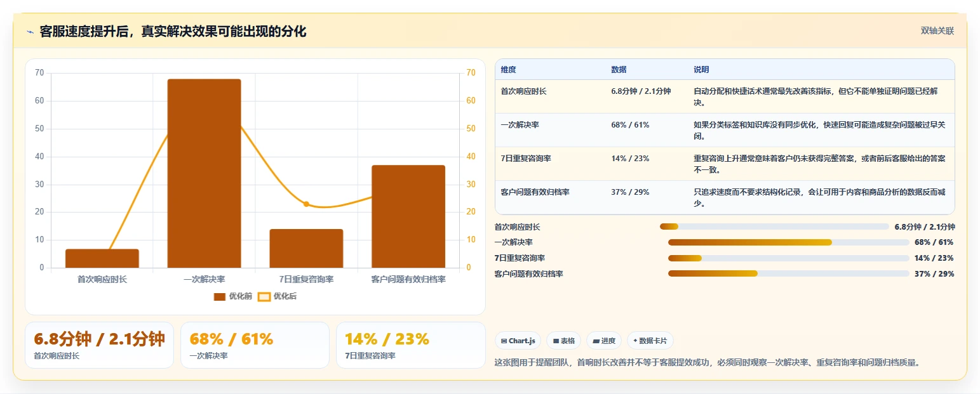This screenshot has width=980, height=394.
Task: Click the 37% / 29% value after the progress bar
Action: point(934,274)
